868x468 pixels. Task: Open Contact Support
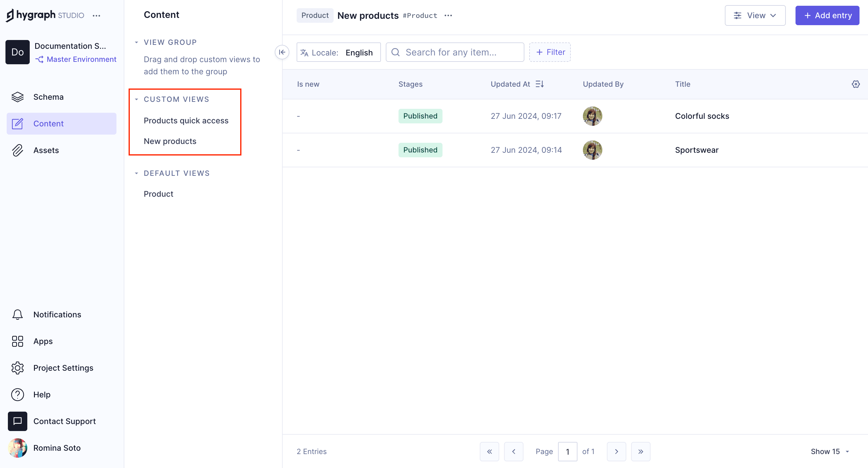click(x=64, y=421)
